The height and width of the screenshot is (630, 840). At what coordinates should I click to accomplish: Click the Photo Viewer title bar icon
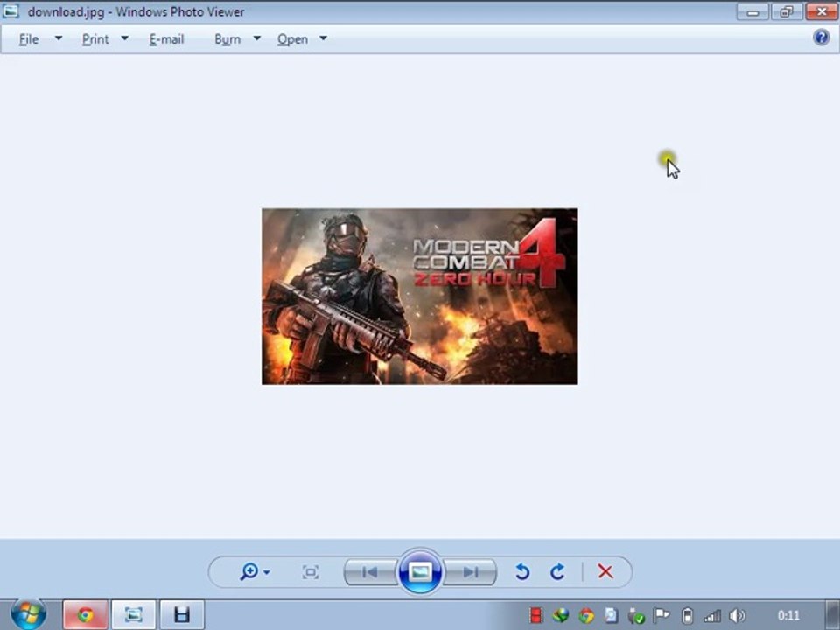point(10,10)
